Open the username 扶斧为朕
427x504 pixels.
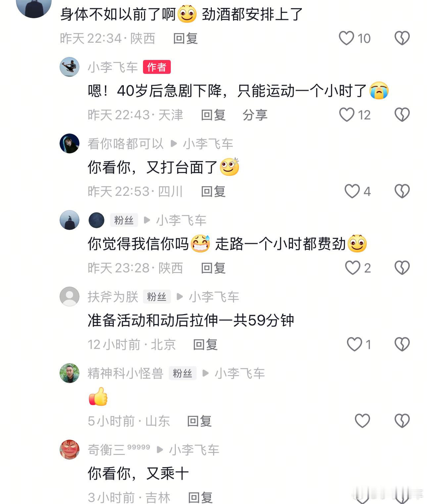(x=113, y=297)
